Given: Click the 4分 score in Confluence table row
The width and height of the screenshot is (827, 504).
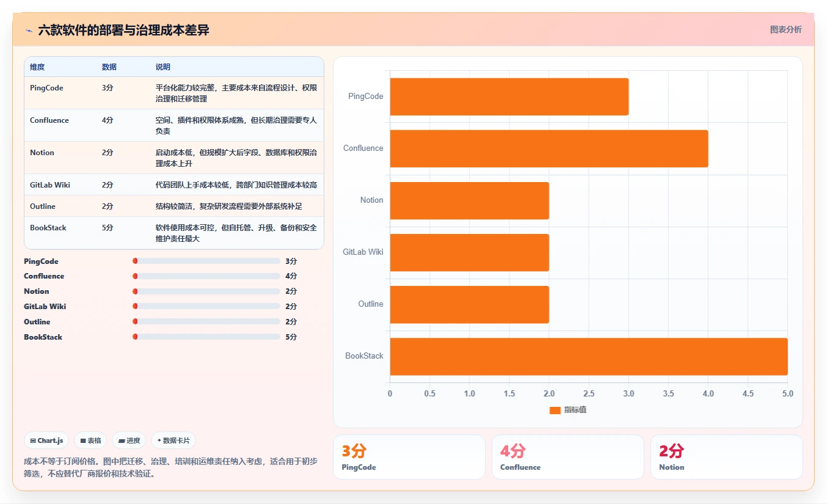Looking at the screenshot, I should pos(107,120).
